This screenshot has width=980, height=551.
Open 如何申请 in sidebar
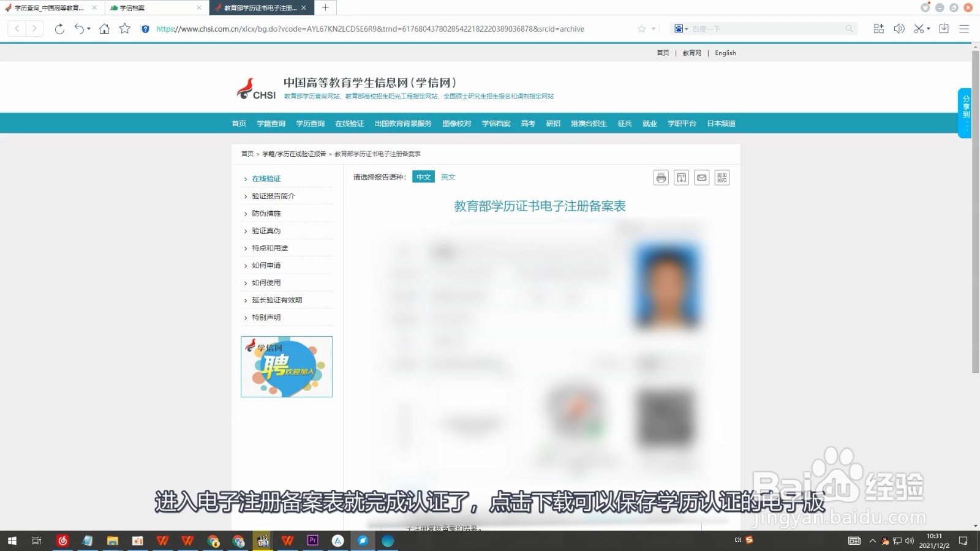[x=266, y=265]
